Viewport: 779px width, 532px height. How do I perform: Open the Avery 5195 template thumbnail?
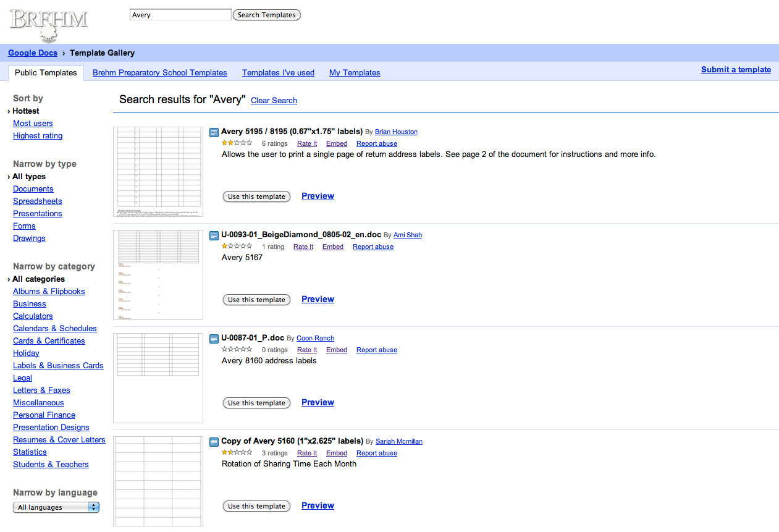[158, 171]
